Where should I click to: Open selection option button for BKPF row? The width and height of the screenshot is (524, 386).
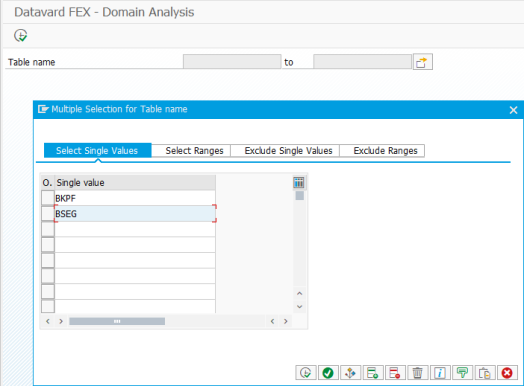pos(48,198)
